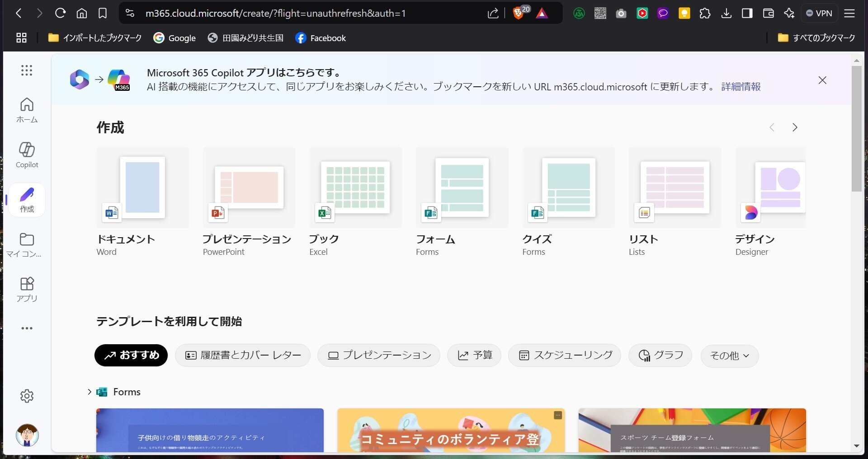Viewport: 868px width, 459px height.
Task: Open すべてのブックマーク folder
Action: (816, 38)
